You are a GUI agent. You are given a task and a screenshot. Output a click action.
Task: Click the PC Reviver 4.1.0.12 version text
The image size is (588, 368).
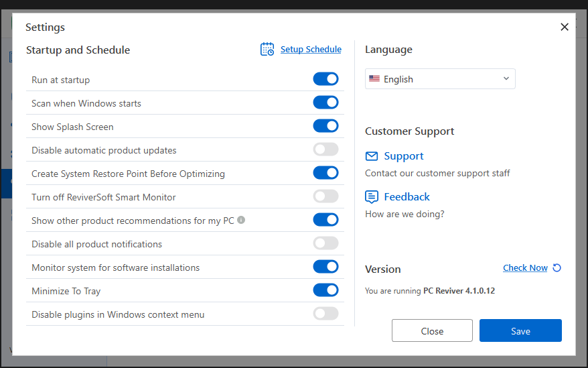tap(459, 291)
